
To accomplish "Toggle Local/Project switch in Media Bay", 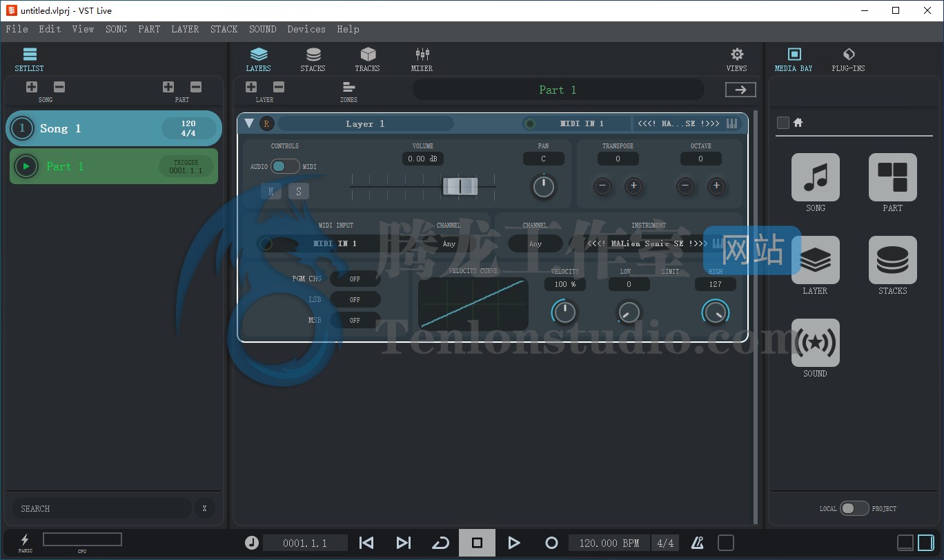I will click(854, 508).
